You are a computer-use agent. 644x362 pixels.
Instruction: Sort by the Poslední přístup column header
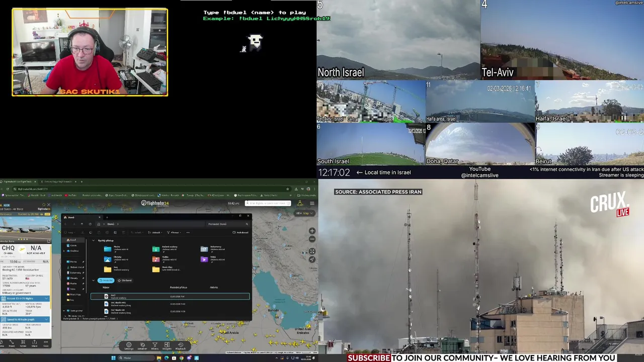tap(179, 287)
